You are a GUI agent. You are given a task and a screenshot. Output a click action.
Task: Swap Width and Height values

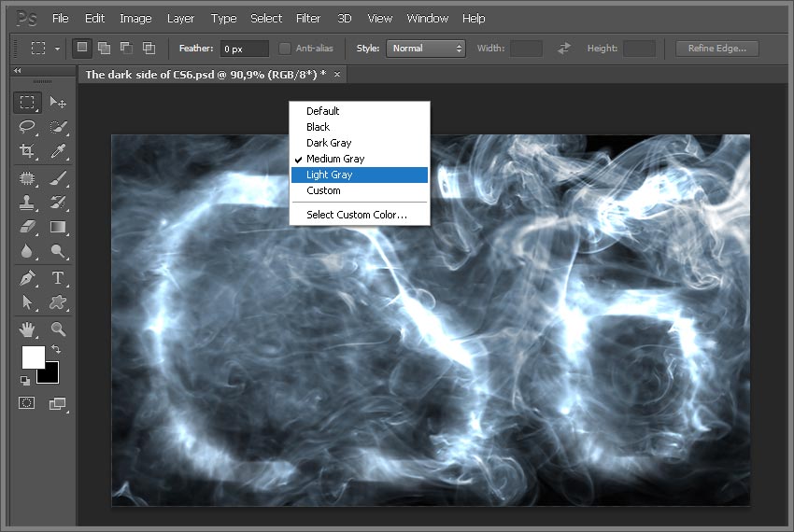564,49
